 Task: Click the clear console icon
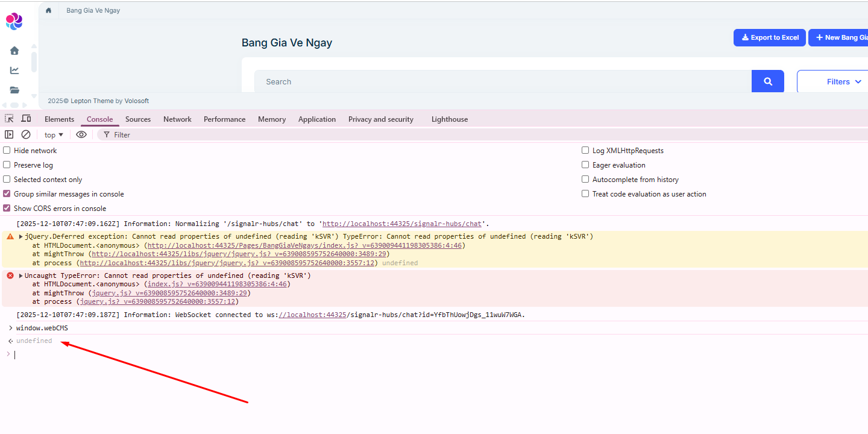point(26,134)
